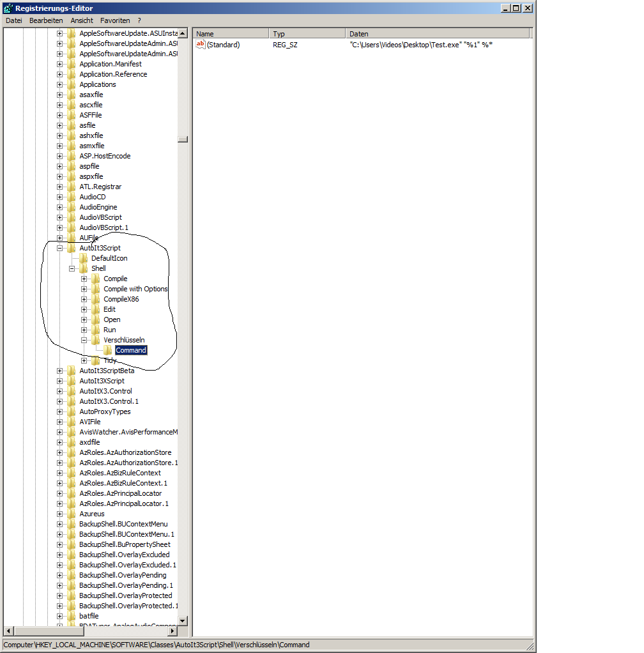This screenshot has height=653, width=644.
Task: Select the Command key folder icon
Action: [x=107, y=350]
